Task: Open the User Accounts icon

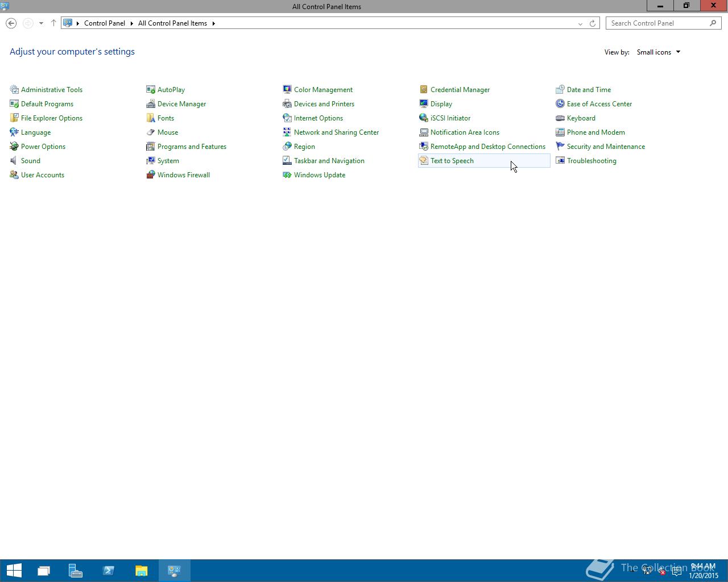Action: (14, 174)
